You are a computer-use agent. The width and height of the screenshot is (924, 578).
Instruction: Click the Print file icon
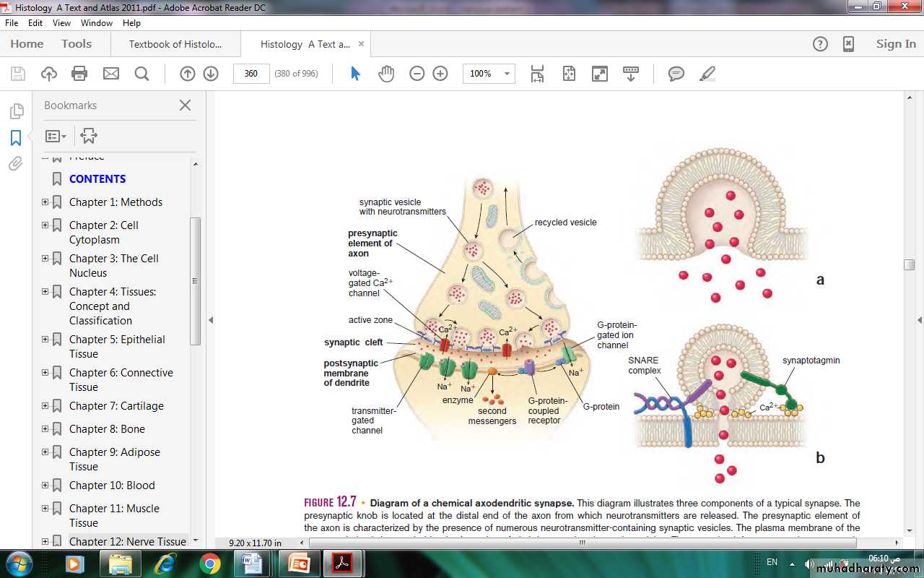pyautogui.click(x=79, y=74)
